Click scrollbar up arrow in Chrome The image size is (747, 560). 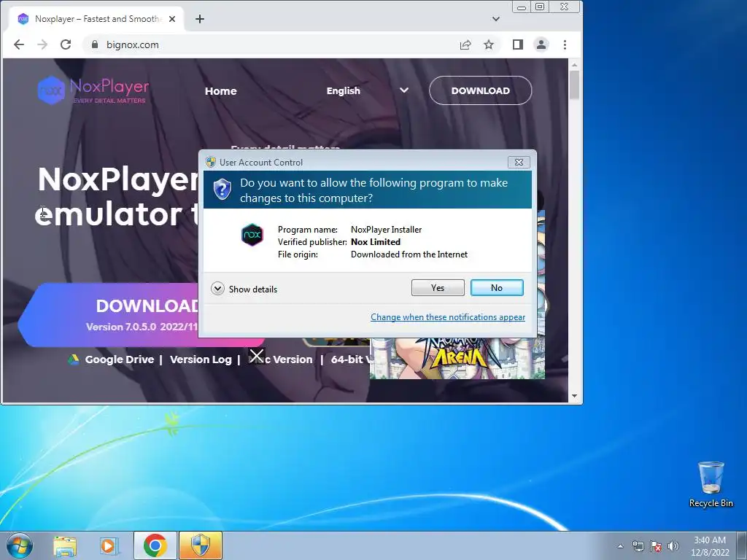574,65
